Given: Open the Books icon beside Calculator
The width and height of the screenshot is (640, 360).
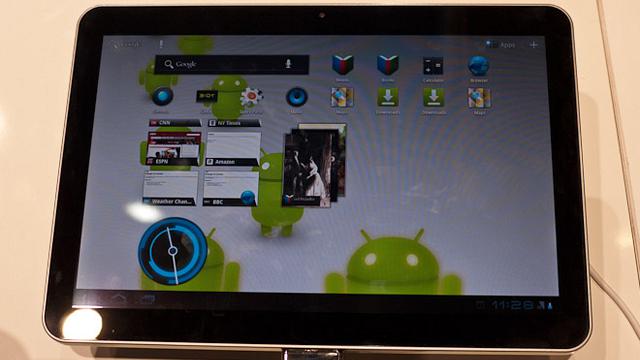Looking at the screenshot, I should coord(387,65).
